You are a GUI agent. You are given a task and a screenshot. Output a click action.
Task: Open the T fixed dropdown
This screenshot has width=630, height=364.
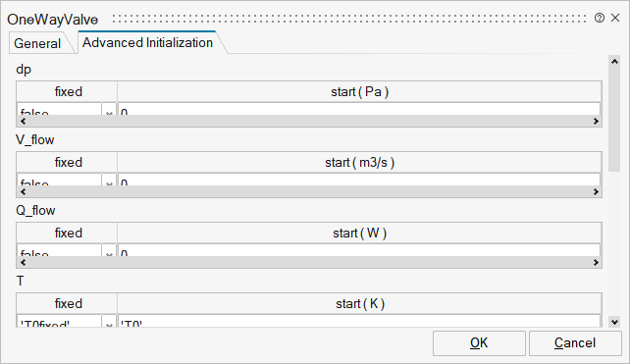tap(109, 321)
